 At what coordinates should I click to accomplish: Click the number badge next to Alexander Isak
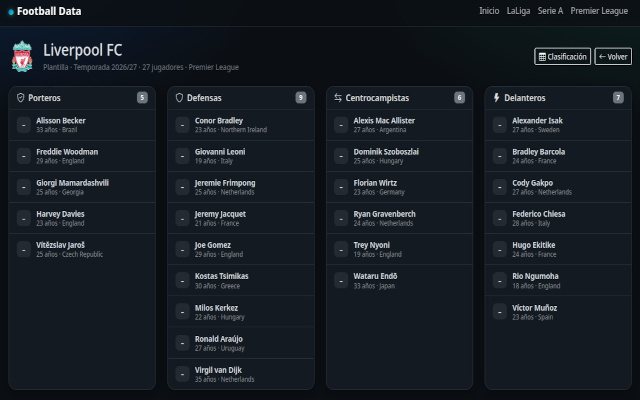pyautogui.click(x=500, y=125)
